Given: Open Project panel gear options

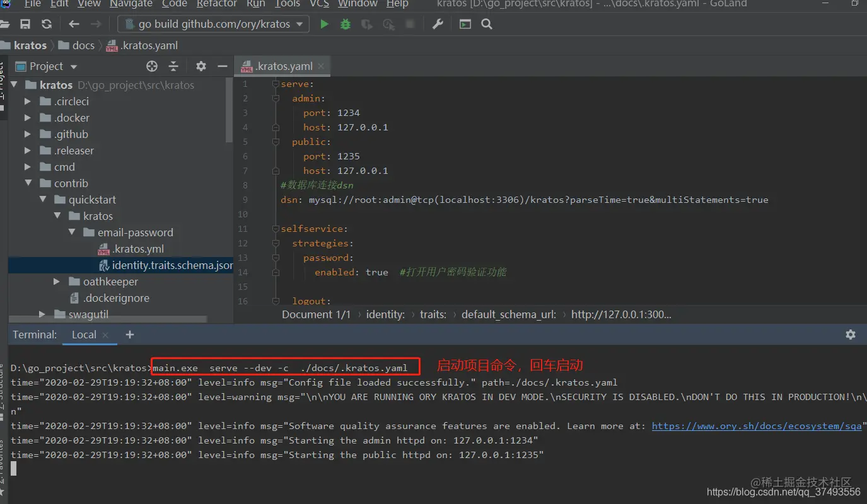Looking at the screenshot, I should 201,66.
